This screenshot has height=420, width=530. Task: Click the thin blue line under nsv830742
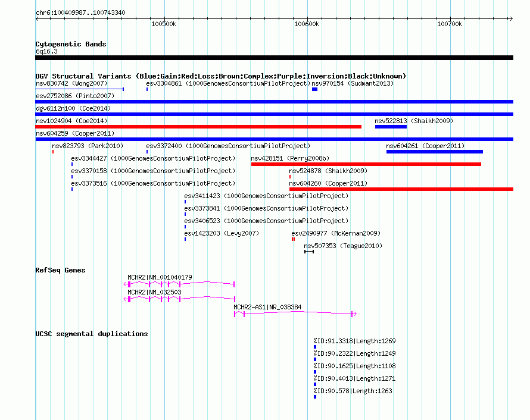[x=79, y=89]
